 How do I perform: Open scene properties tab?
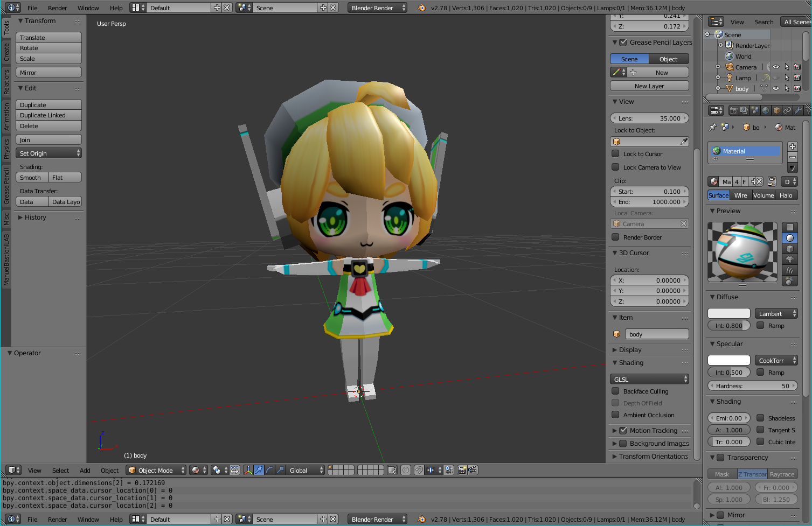click(755, 110)
